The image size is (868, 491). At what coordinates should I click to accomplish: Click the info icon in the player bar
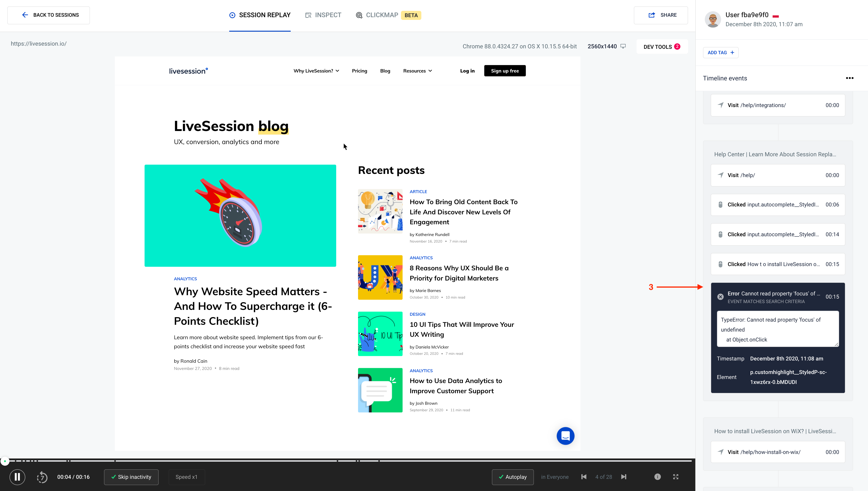click(x=657, y=477)
